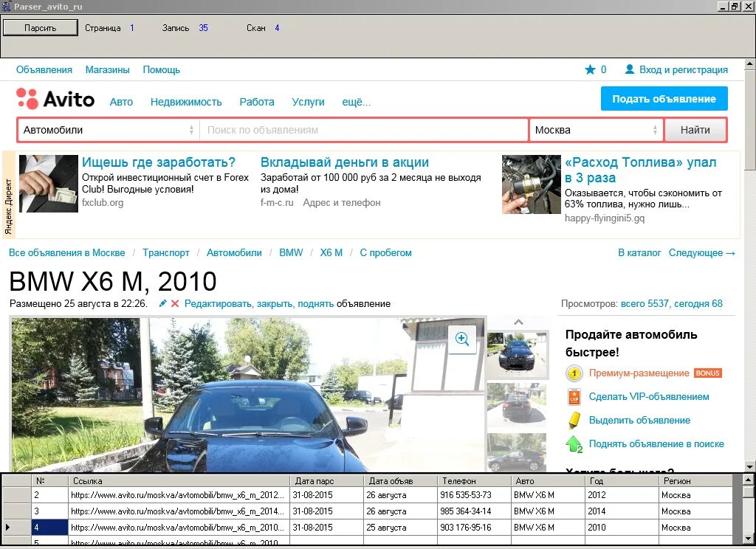756x549 pixels.
Task: Click the money-in-pocket ad image
Action: [x=48, y=184]
